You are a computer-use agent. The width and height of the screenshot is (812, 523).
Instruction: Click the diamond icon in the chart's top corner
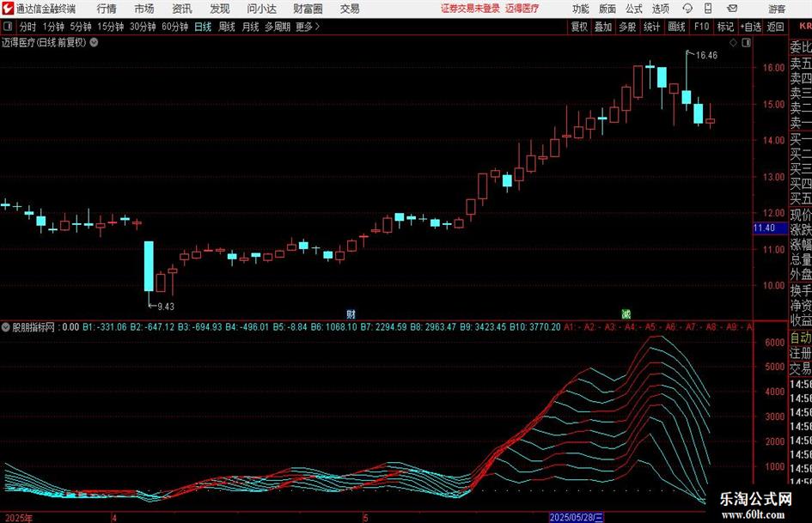[x=733, y=43]
